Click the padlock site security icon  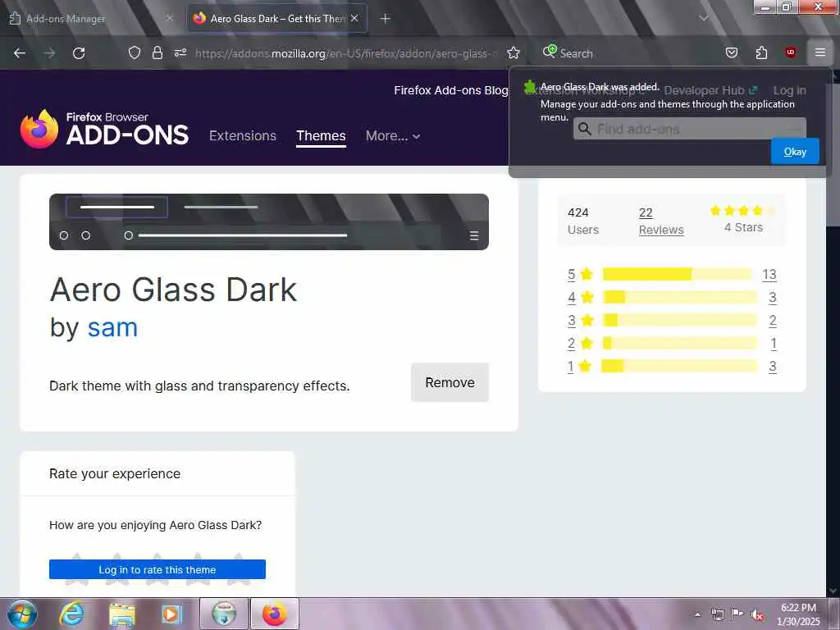click(x=157, y=52)
